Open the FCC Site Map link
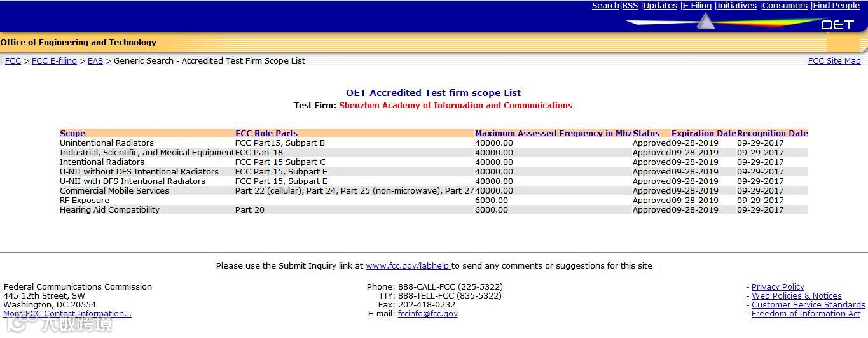The height and width of the screenshot is (338, 868). point(834,61)
